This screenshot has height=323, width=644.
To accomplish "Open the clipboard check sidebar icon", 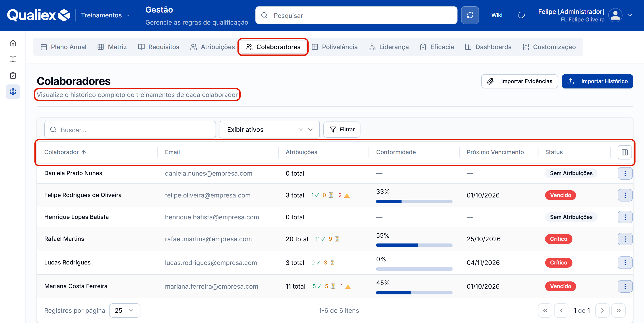I will pos(13,76).
